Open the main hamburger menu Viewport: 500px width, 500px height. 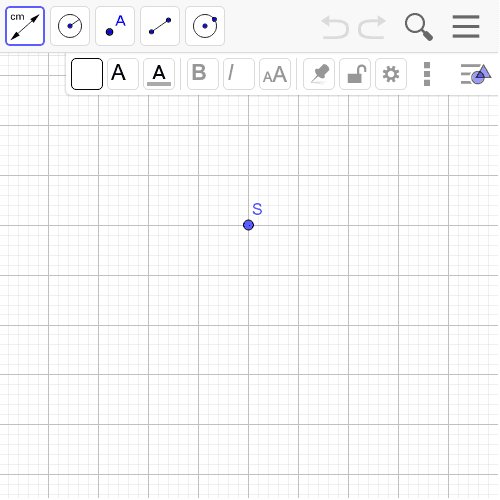point(466,27)
